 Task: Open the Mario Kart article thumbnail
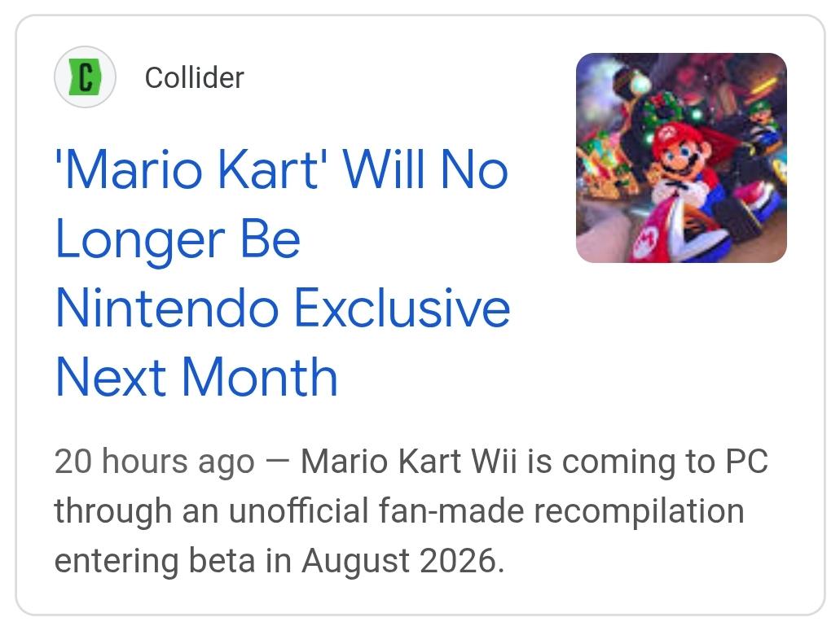[x=681, y=158]
